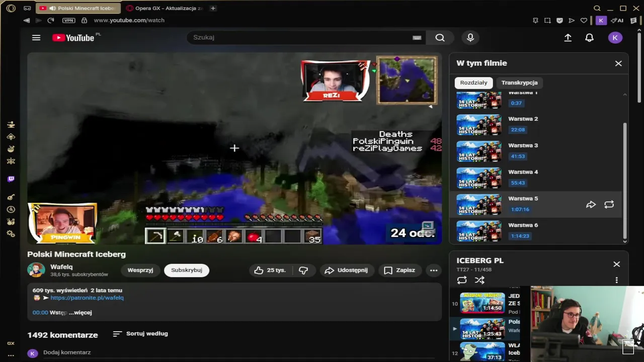Screen dimensions: 644x362
Task: Dislike the video with thumbs down
Action: click(x=303, y=270)
